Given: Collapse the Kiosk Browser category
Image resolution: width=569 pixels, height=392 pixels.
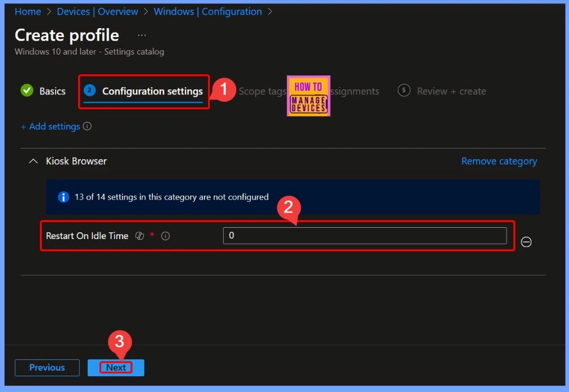Looking at the screenshot, I should [x=33, y=161].
